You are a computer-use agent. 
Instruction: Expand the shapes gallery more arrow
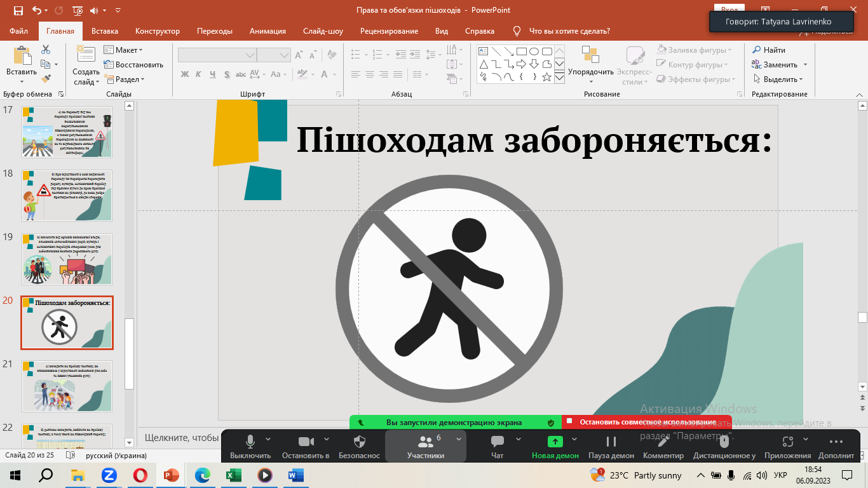click(559, 78)
